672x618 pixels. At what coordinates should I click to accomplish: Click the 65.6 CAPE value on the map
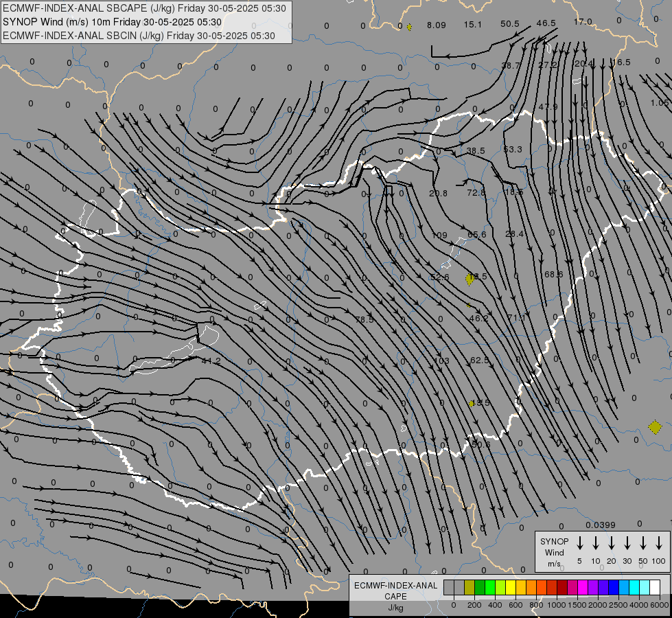pos(477,235)
